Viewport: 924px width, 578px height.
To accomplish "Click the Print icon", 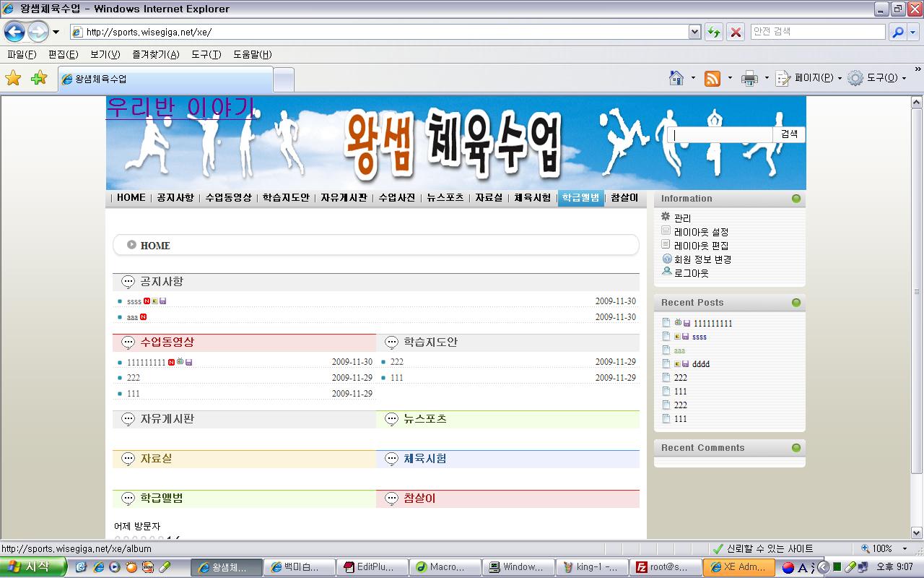I will click(x=749, y=78).
